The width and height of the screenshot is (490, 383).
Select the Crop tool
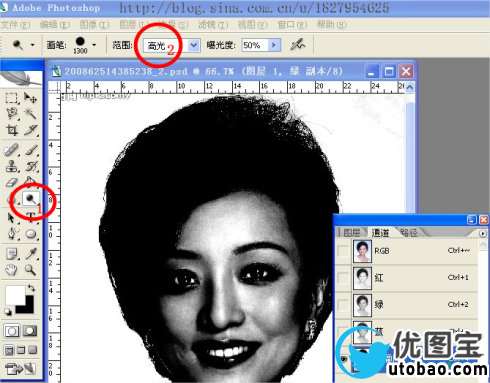(x=12, y=130)
